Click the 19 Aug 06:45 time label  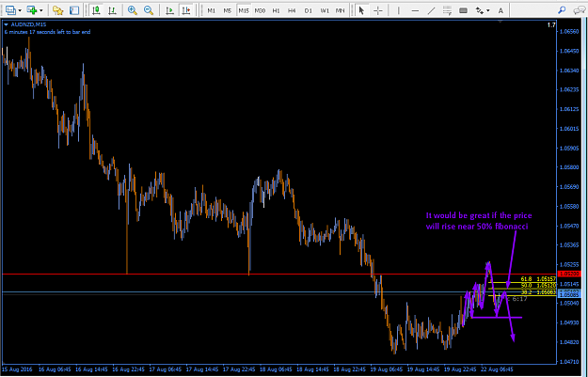tap(387, 369)
